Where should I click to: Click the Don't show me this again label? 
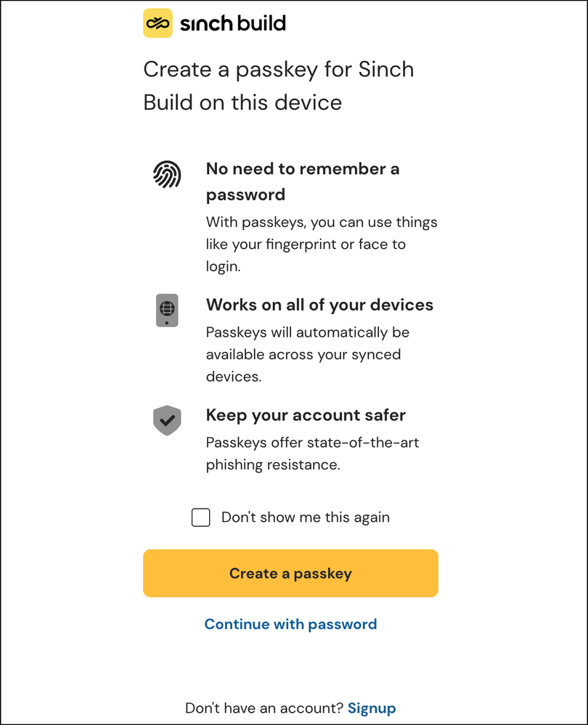coord(306,517)
